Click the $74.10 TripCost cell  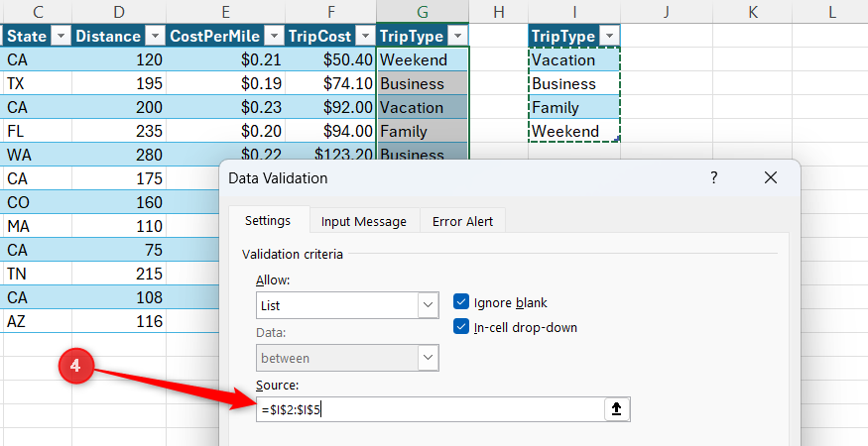pos(330,83)
